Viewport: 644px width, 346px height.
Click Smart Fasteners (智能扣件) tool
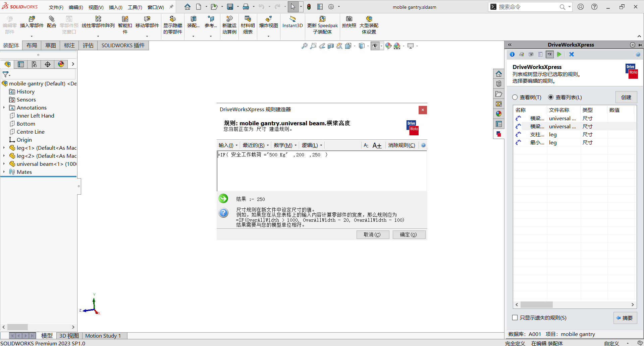coord(125,25)
